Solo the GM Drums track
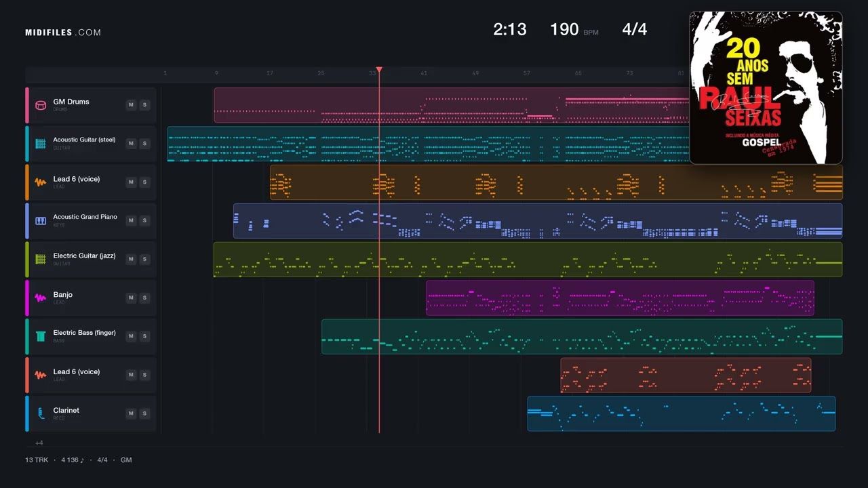Screen dimensions: 868x488 144,105
